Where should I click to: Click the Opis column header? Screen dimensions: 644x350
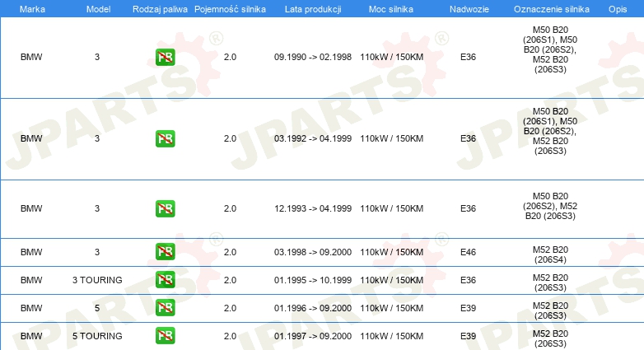pos(618,9)
